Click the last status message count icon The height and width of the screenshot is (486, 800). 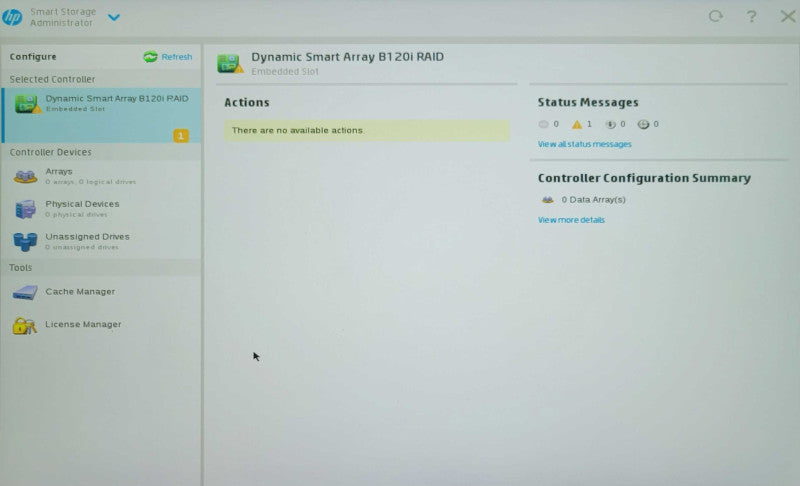point(643,124)
